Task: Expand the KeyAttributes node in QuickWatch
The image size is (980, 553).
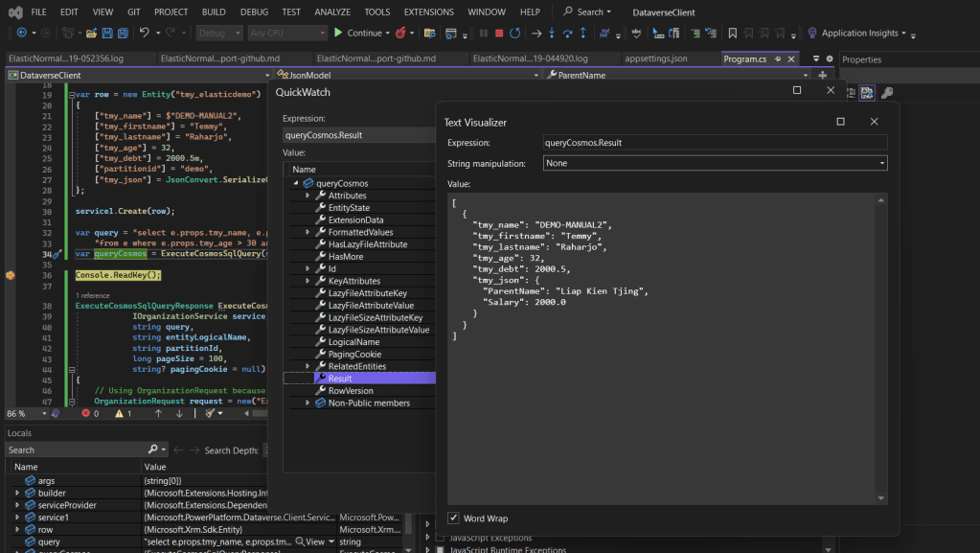Action: point(308,281)
